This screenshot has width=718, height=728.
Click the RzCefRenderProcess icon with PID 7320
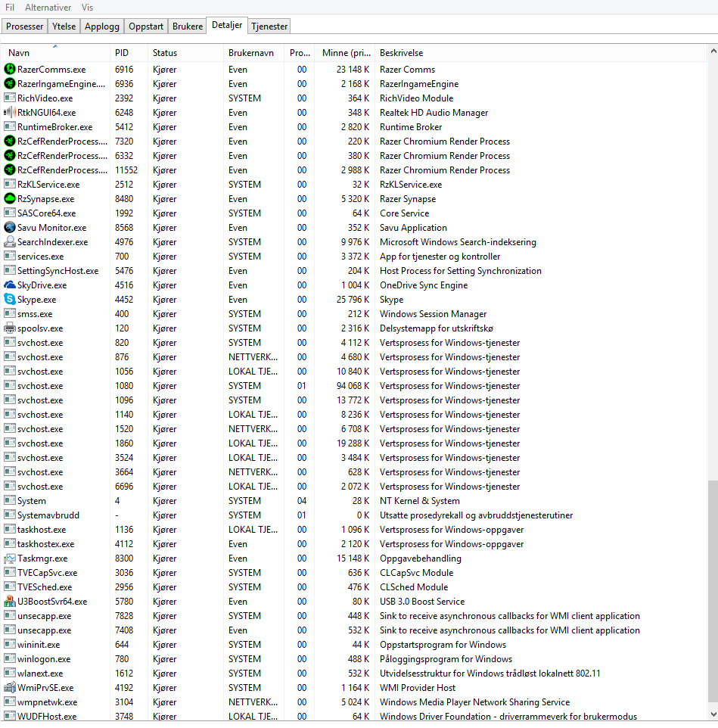tap(10, 142)
